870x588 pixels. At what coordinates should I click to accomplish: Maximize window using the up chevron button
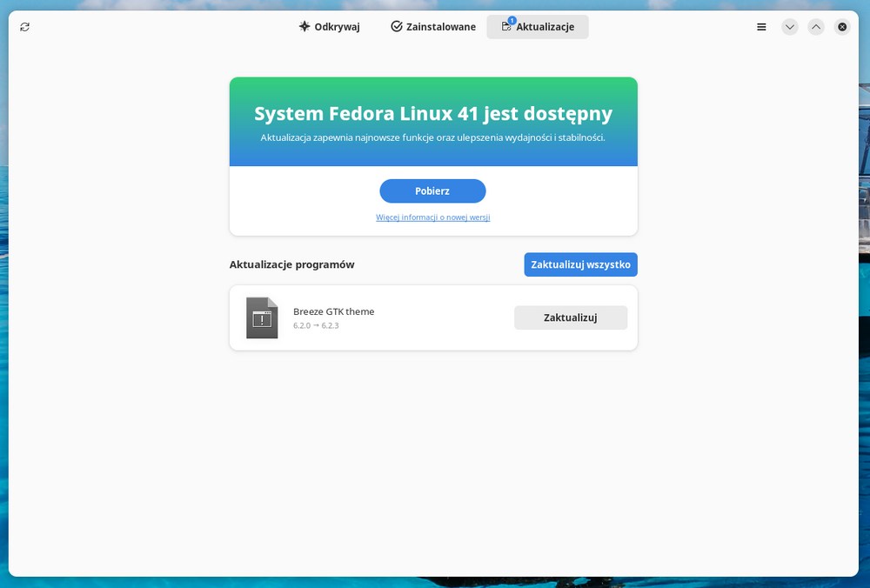816,27
